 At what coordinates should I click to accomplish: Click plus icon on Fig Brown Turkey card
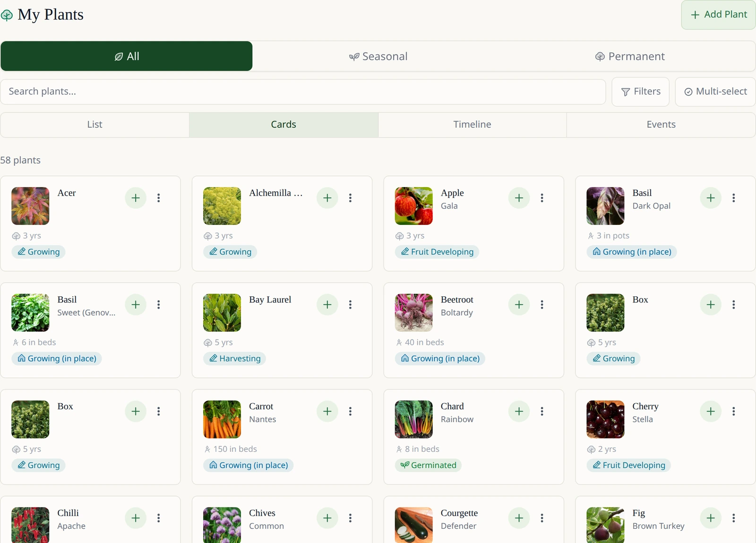point(711,518)
